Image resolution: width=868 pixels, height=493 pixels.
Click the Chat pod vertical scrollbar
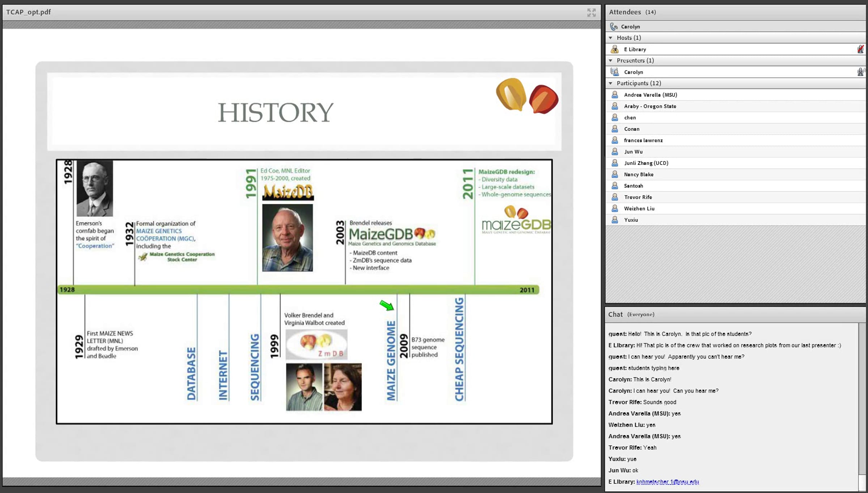pyautogui.click(x=862, y=407)
